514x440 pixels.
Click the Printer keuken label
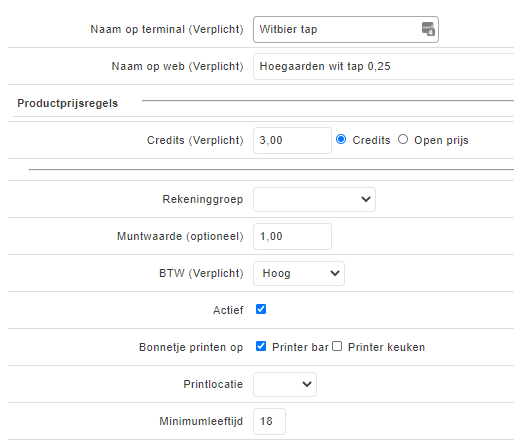coord(386,347)
